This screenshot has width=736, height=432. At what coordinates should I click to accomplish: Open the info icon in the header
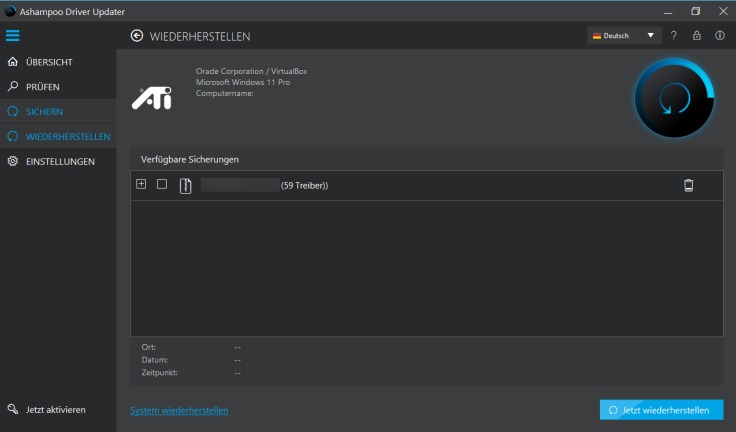720,36
